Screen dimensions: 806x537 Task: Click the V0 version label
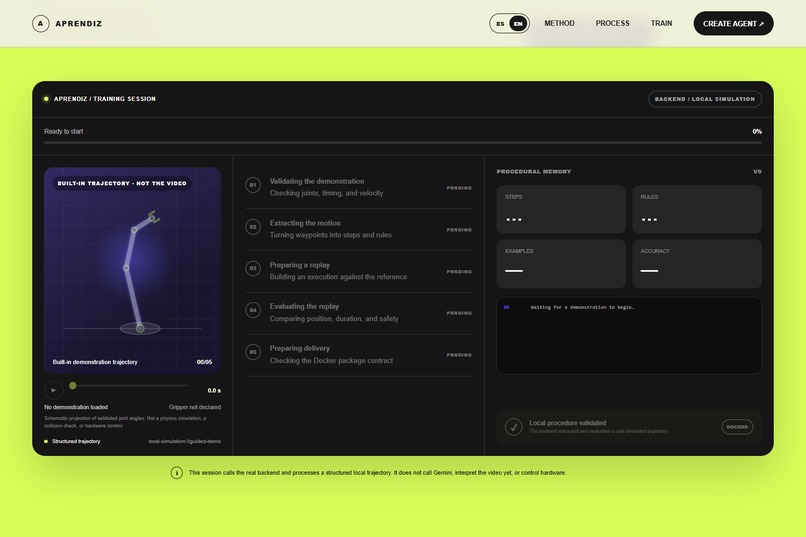tap(757, 172)
